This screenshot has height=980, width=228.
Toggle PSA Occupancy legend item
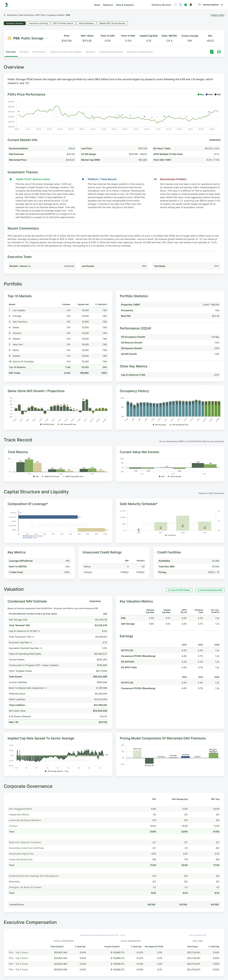point(159,425)
